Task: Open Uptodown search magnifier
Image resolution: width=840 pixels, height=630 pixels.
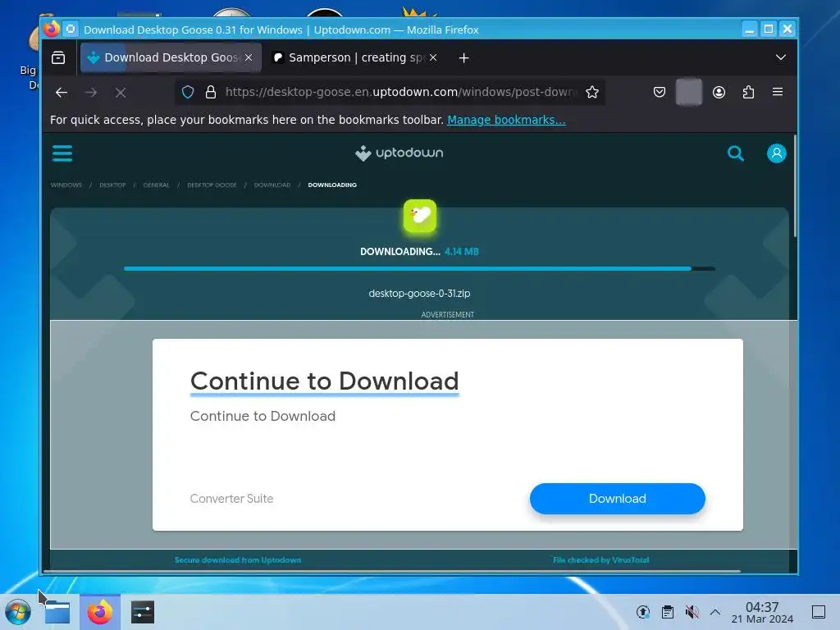Action: (736, 153)
